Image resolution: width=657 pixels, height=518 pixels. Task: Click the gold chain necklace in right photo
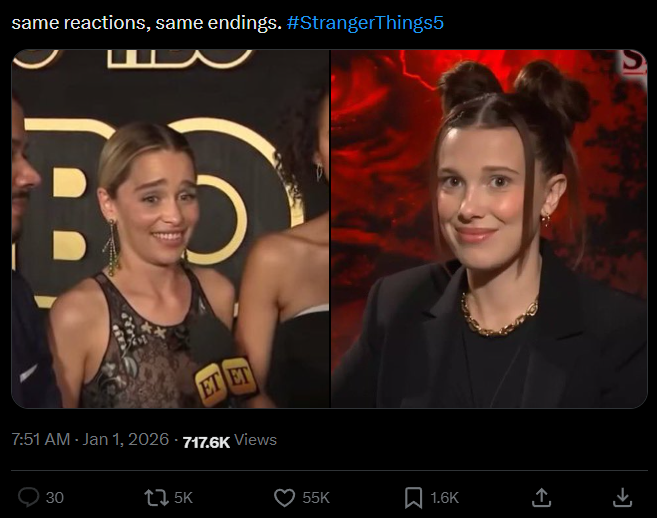[499, 316]
